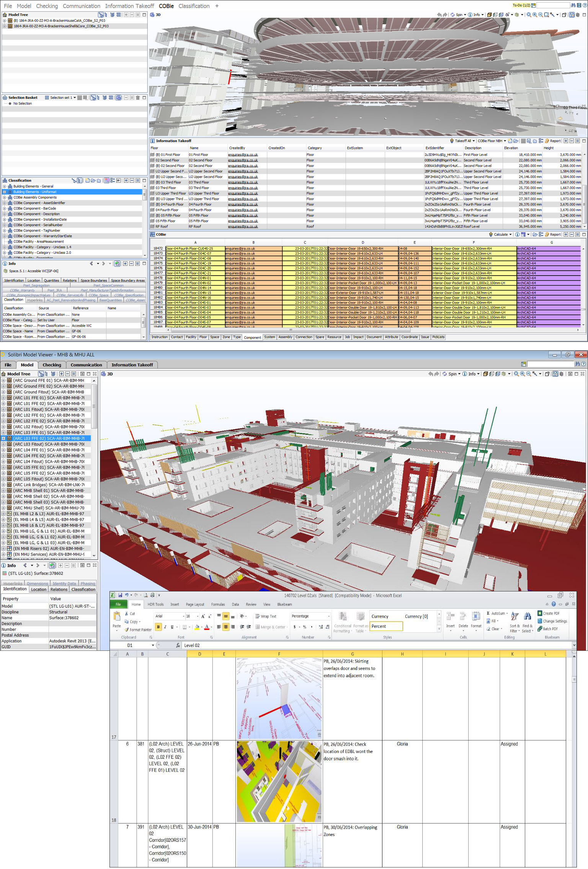Click zoom in on the top 3D view toolbar
Viewport: 588px width, 869px height.
tap(534, 15)
